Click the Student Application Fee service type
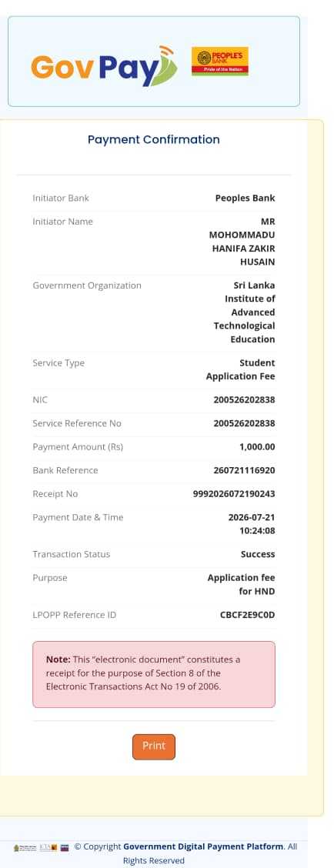The height and width of the screenshot is (868, 334). pos(240,370)
